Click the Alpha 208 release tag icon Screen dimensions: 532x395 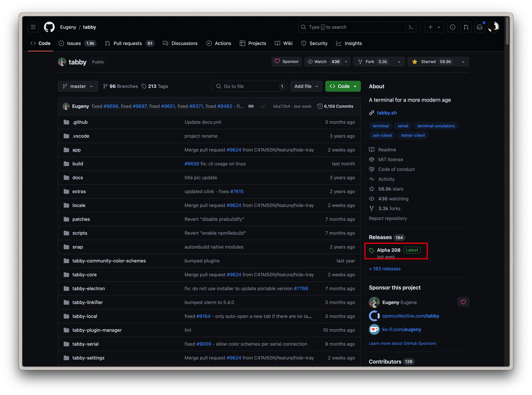point(371,251)
